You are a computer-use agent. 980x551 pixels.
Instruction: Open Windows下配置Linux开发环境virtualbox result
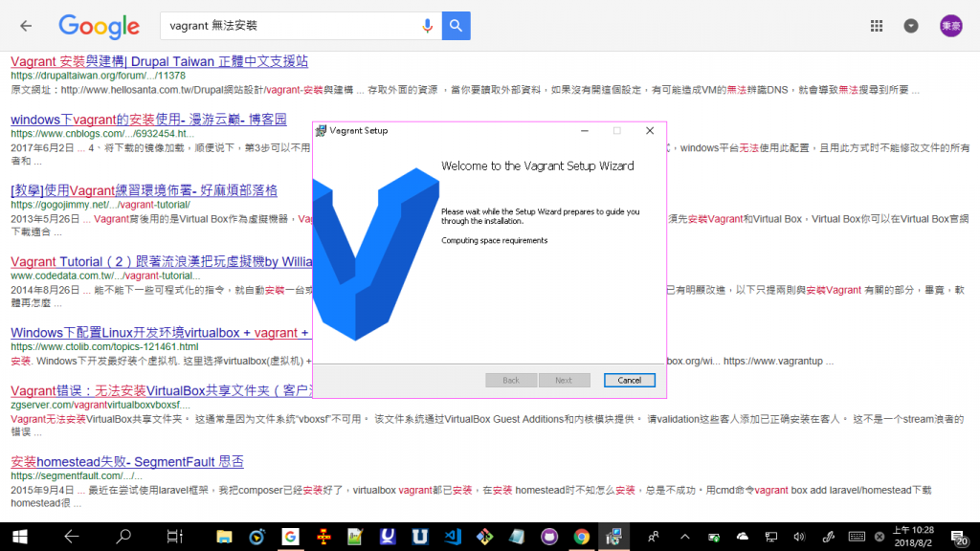pos(160,333)
